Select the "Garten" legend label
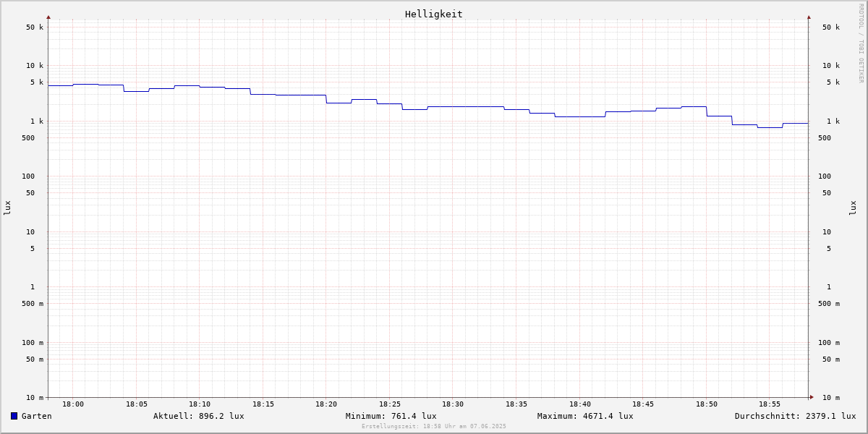 click(x=37, y=416)
